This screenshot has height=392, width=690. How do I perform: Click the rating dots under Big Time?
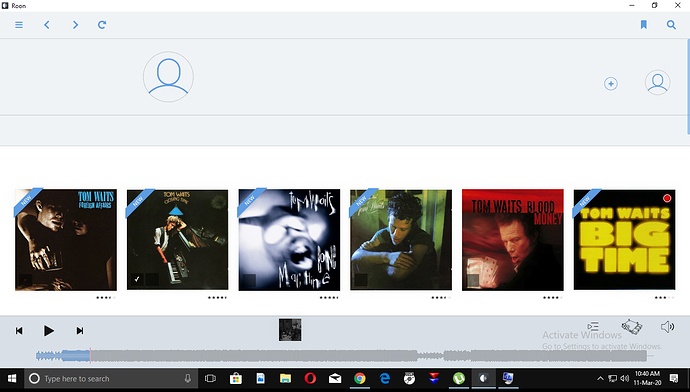point(664,298)
